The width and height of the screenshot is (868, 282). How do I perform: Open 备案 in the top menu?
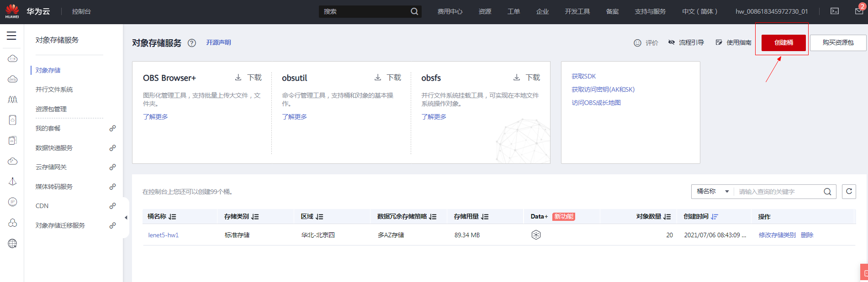612,11
